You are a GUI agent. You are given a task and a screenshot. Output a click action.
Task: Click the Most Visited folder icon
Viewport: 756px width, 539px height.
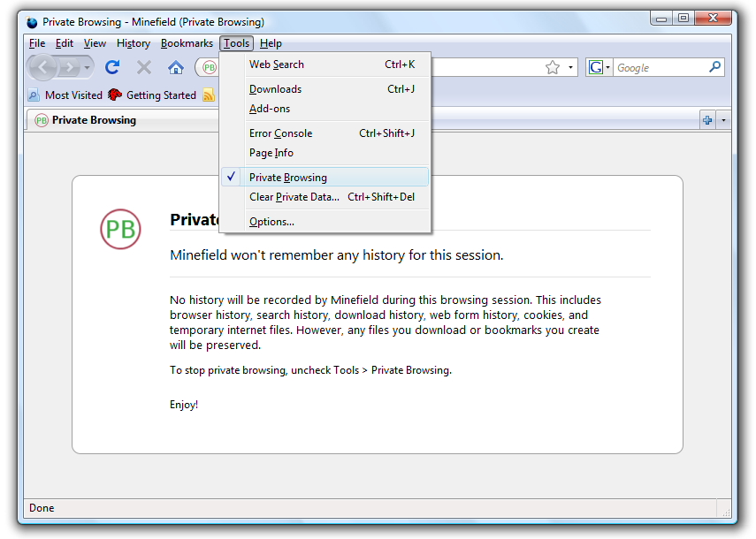click(x=34, y=95)
